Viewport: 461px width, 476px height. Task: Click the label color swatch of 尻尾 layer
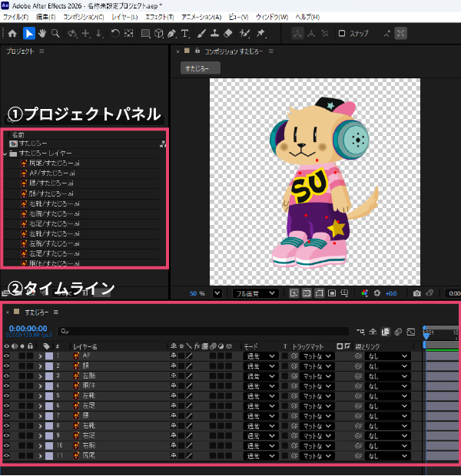(49, 456)
